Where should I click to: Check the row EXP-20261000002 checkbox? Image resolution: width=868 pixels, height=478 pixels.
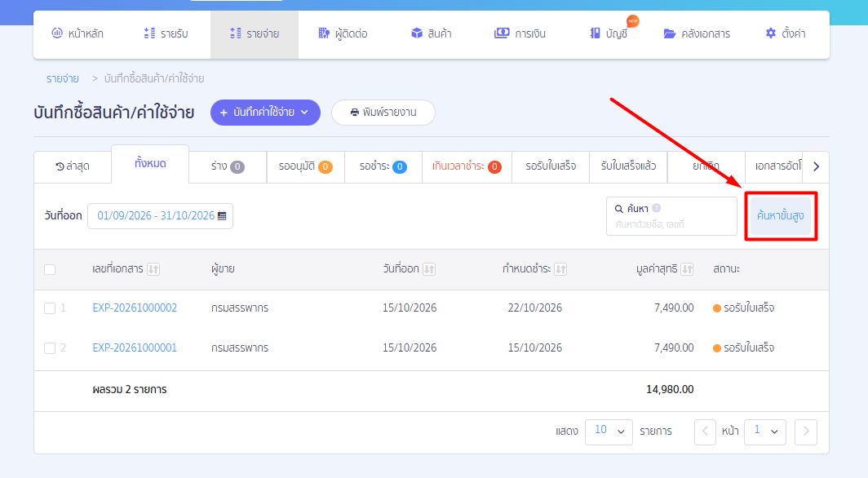point(50,308)
